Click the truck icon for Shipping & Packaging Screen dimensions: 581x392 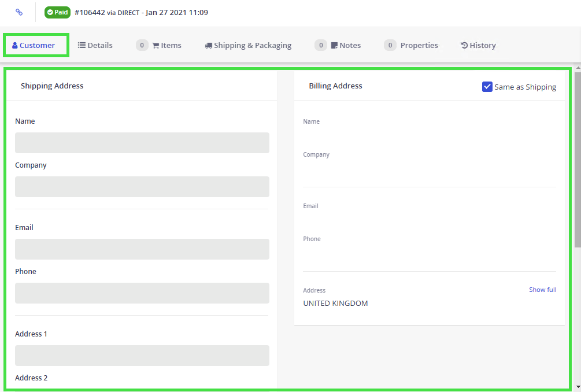208,46
